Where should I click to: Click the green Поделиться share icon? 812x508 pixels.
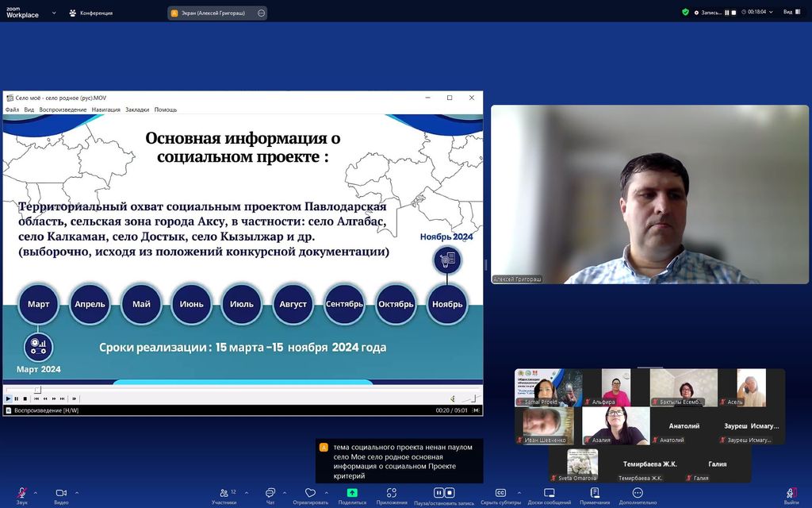pyautogui.click(x=352, y=495)
